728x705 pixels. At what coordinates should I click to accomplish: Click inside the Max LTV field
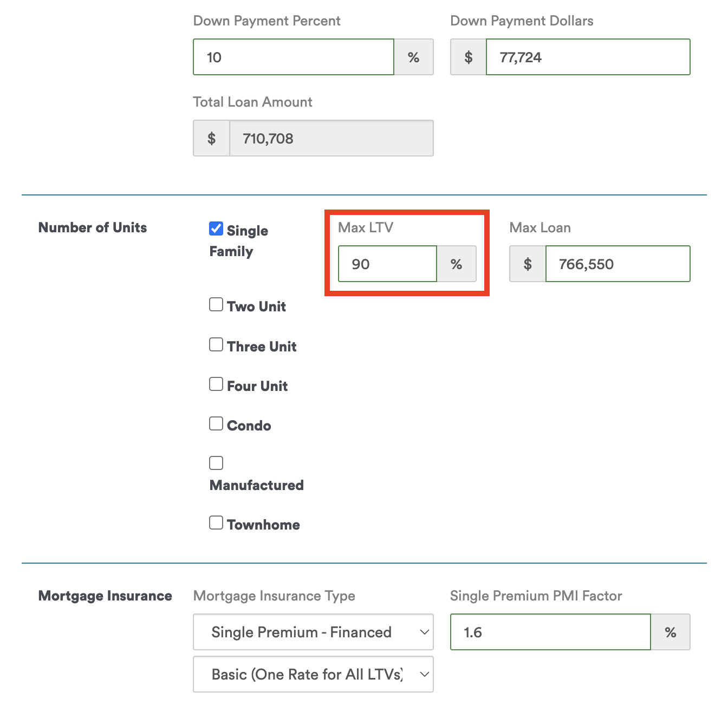pos(387,264)
